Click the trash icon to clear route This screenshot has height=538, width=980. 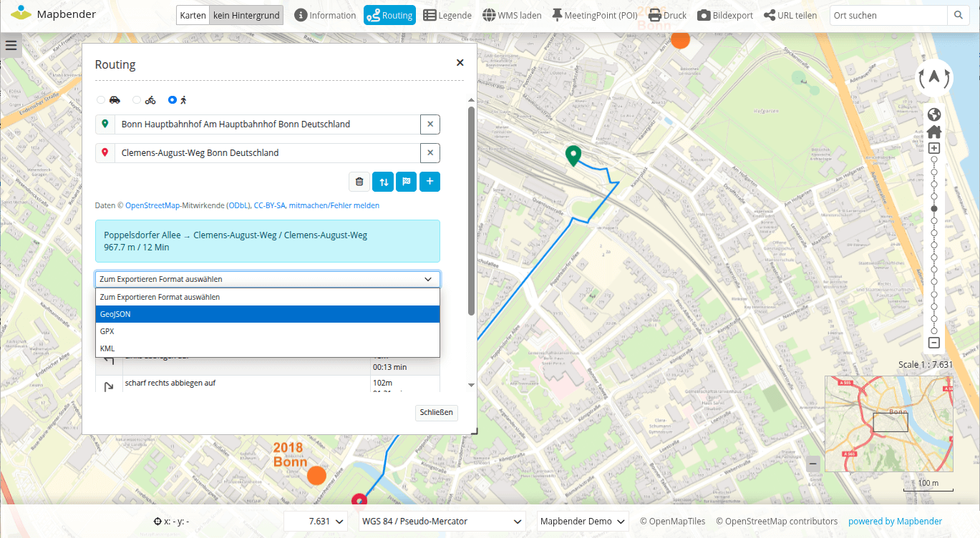click(x=359, y=182)
